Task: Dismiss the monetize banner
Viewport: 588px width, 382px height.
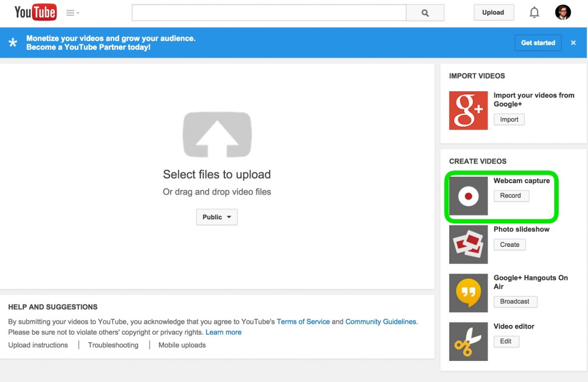Action: [x=573, y=43]
